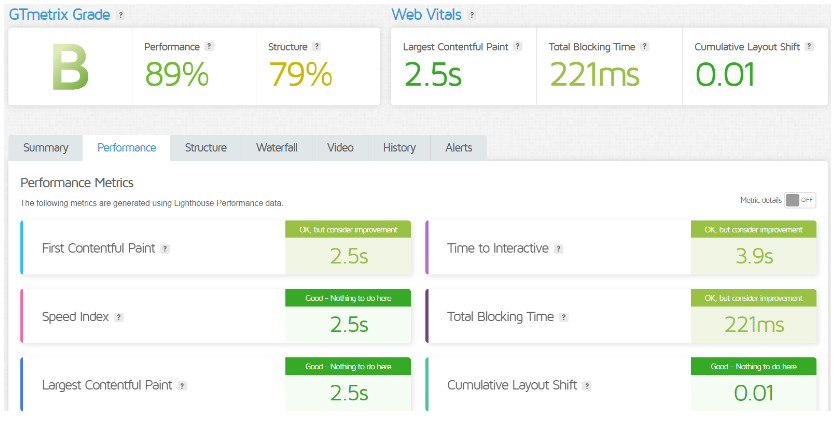Open the History tab
This screenshot has height=430, width=837.
pyautogui.click(x=399, y=148)
